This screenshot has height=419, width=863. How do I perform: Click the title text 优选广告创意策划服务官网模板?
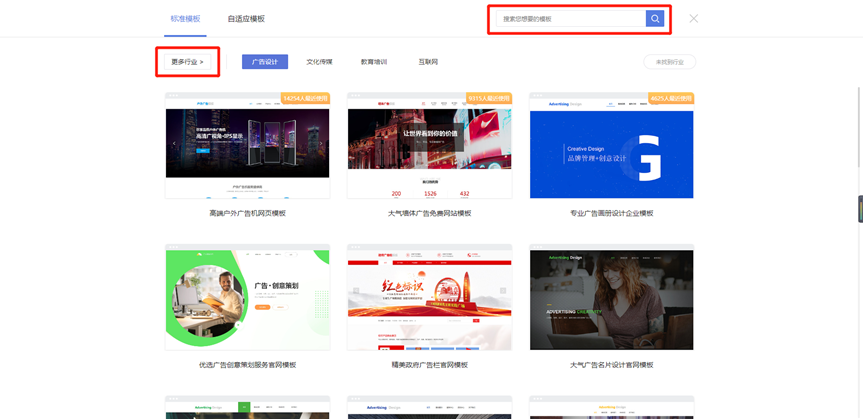[248, 364]
